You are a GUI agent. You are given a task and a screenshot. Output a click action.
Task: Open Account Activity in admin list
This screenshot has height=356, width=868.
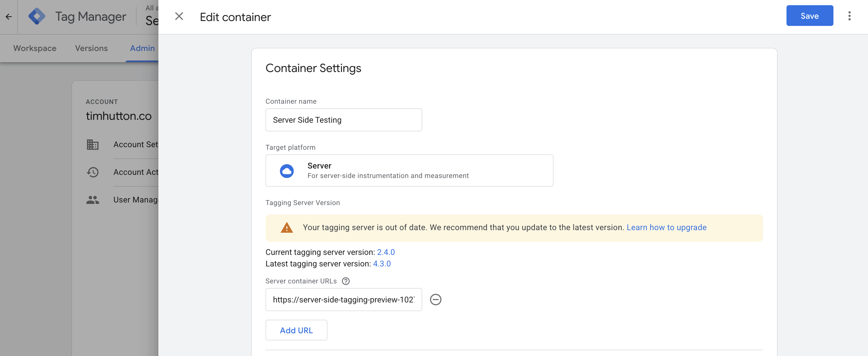[136, 172]
